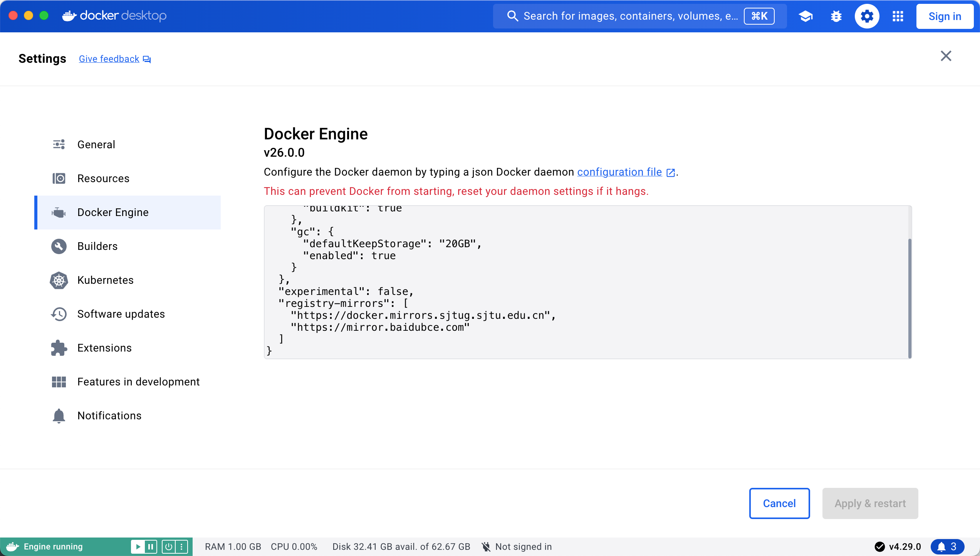
Task: Open the apps grid icon in header
Action: pos(898,16)
